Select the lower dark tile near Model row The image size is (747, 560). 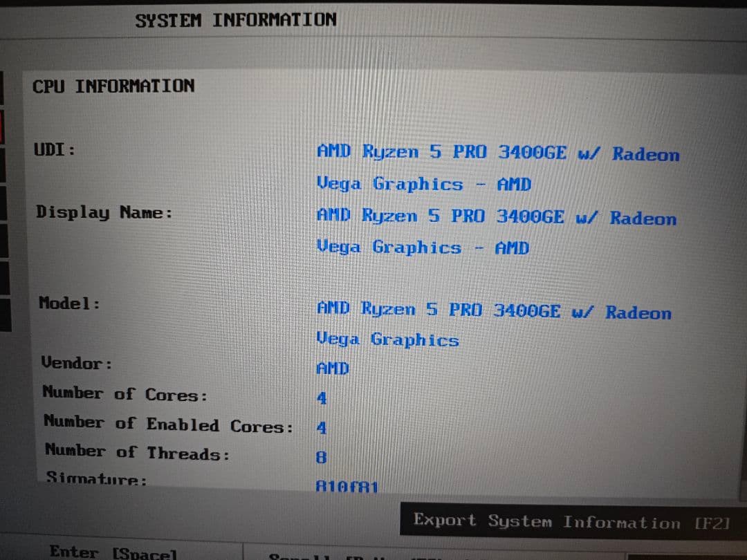(4, 315)
